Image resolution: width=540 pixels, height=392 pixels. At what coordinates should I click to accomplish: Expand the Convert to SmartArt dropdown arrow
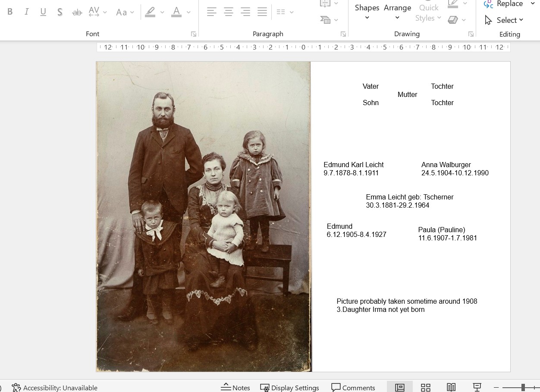pos(336,20)
